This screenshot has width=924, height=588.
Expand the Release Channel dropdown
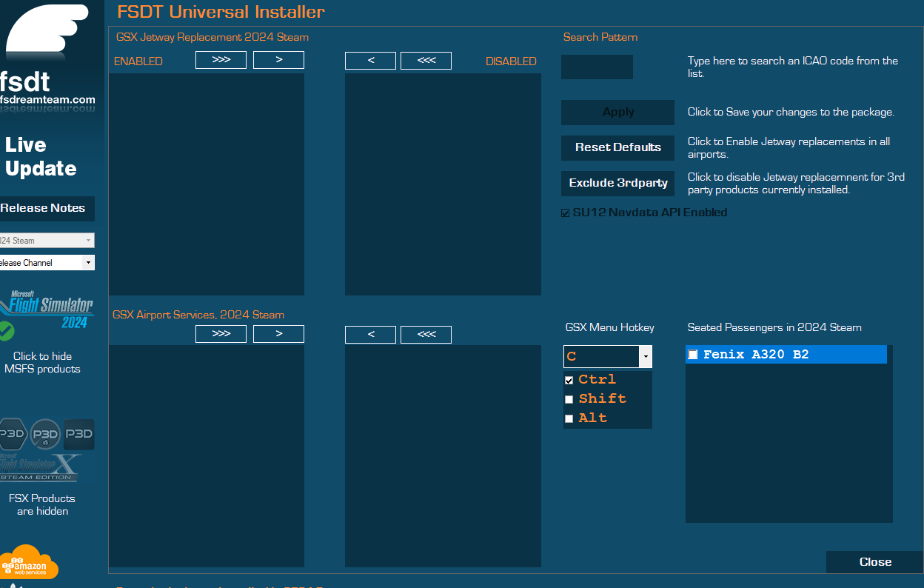pyautogui.click(x=88, y=263)
